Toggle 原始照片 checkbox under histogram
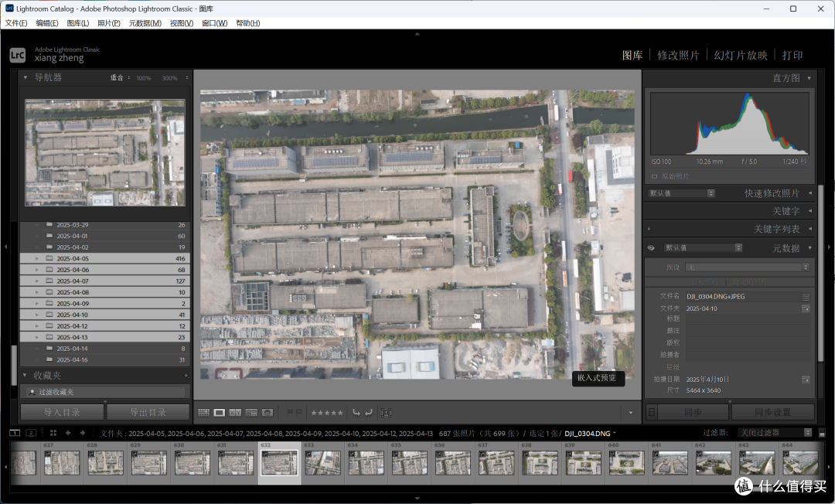This screenshot has height=504, width=835. 655,176
